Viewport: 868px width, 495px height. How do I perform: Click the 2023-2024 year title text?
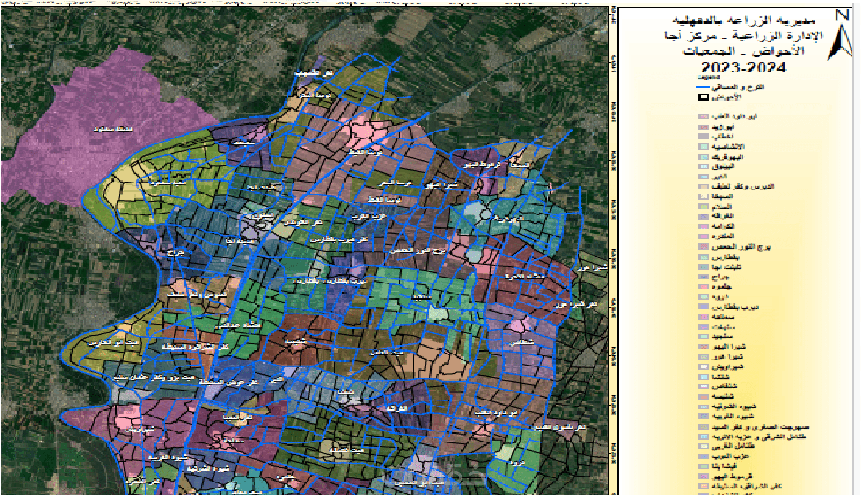743,67
